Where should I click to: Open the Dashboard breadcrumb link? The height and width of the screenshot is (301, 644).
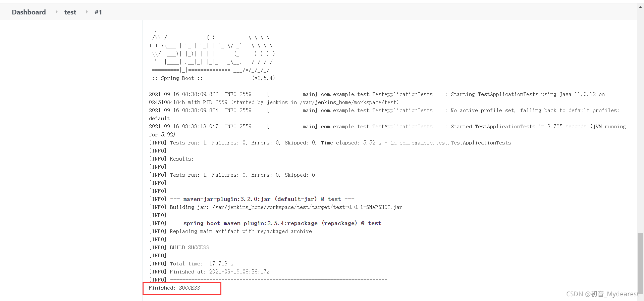29,12
